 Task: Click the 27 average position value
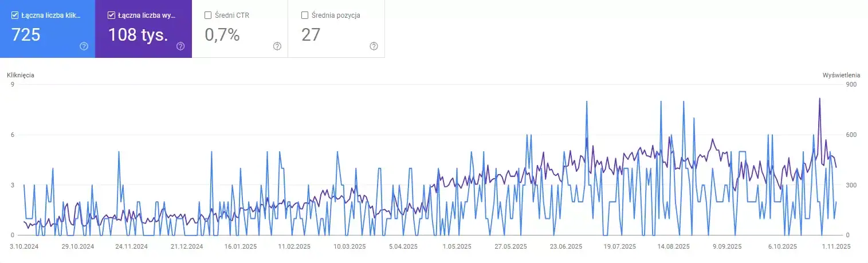point(311,35)
